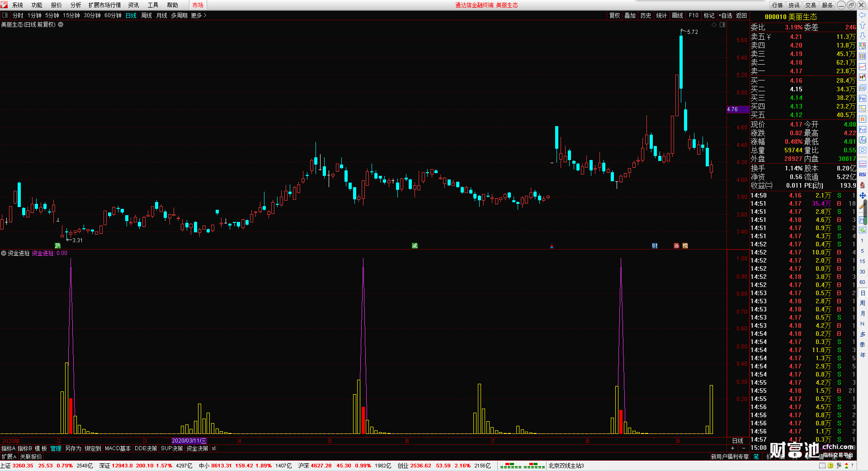Viewport: 868px width, 471px height.
Task: Open the 扩展市场行情 menu
Action: tap(105, 5)
